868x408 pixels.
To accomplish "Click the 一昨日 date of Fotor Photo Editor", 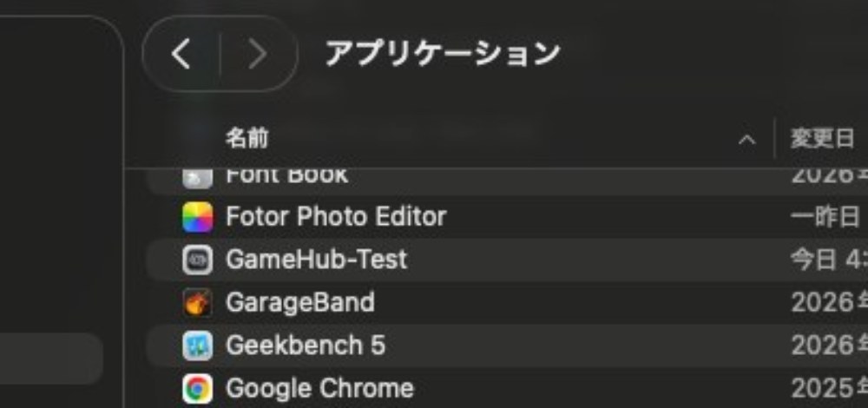I will [x=825, y=216].
